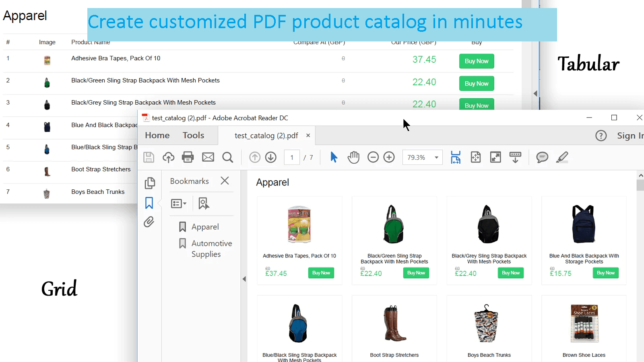
Task: Open the 79.3% zoom level dropdown
Action: click(436, 158)
